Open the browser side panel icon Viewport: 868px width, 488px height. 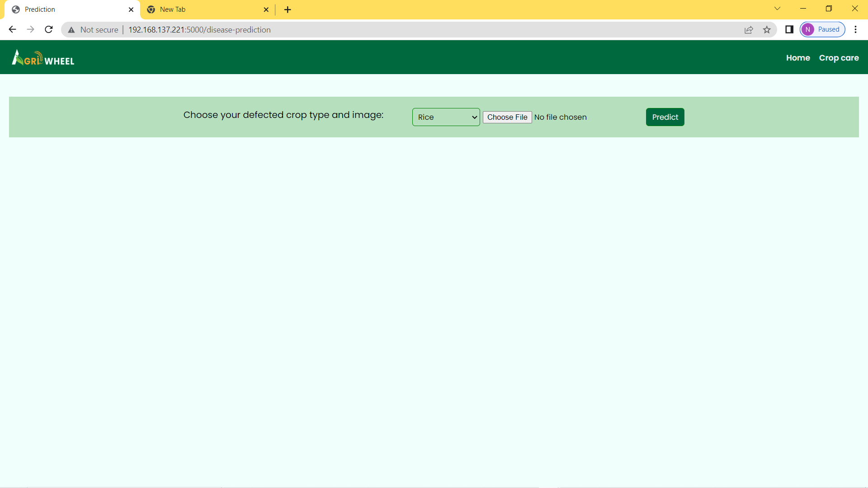(789, 29)
